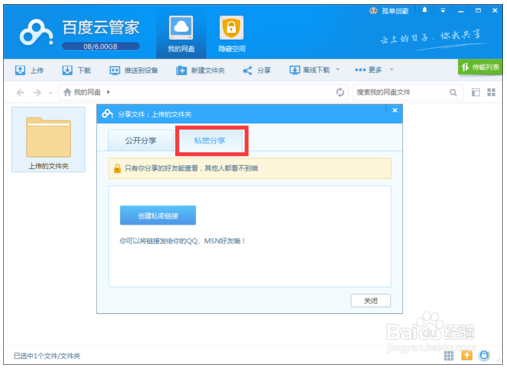Click 已选中1个文件/文件夹 status text
Screen dimensions: 507x370
(47, 356)
